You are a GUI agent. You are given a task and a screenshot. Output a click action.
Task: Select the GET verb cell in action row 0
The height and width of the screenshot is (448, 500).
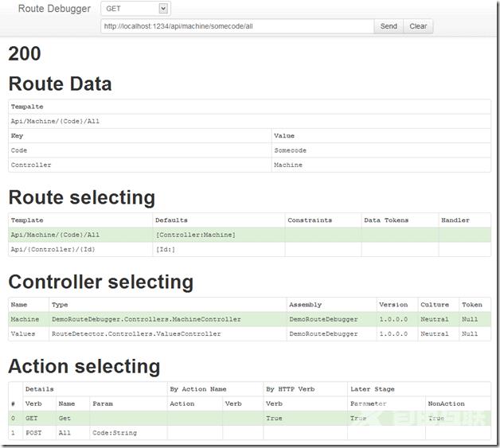pos(33,418)
